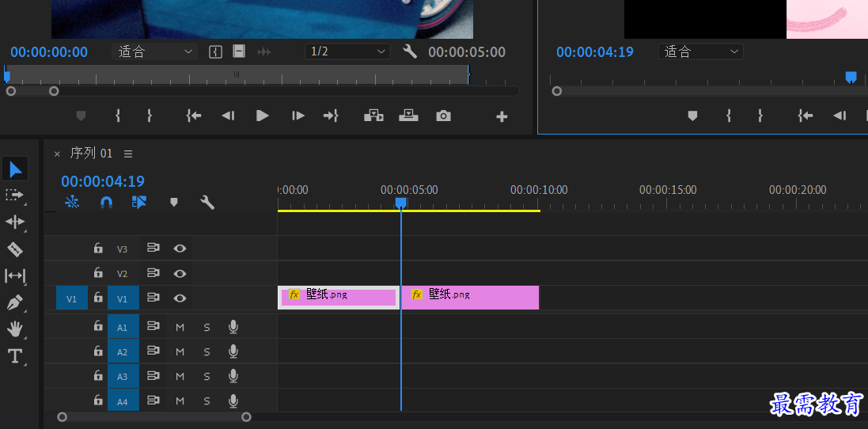Select the Slip tool
Image resolution: width=868 pixels, height=429 pixels.
[15, 275]
